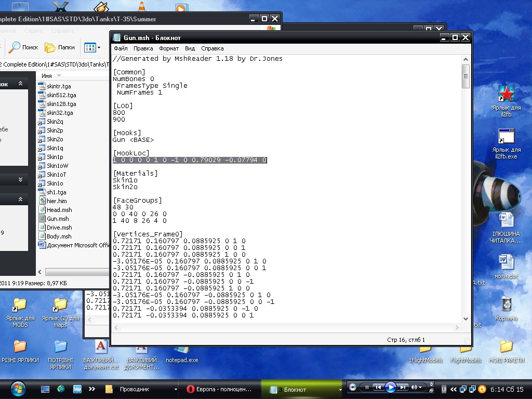
Task: Open the Формат menu in Notepad
Action: tap(169, 48)
